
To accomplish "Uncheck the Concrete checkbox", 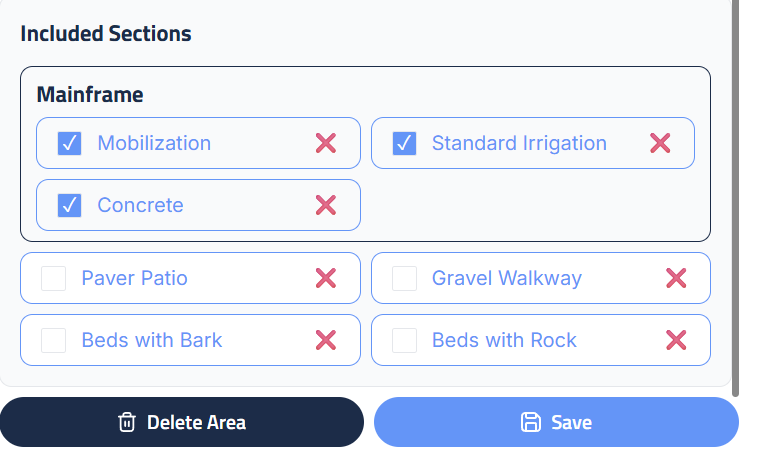I will [x=69, y=205].
